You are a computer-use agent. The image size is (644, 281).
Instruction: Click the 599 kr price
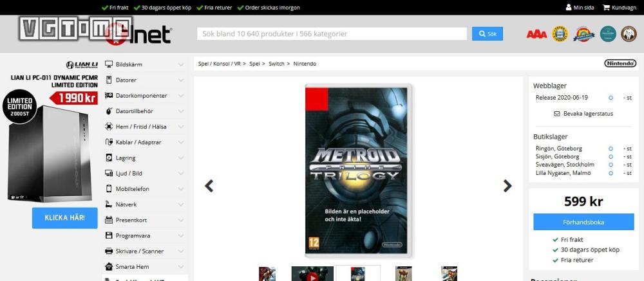coord(583,201)
